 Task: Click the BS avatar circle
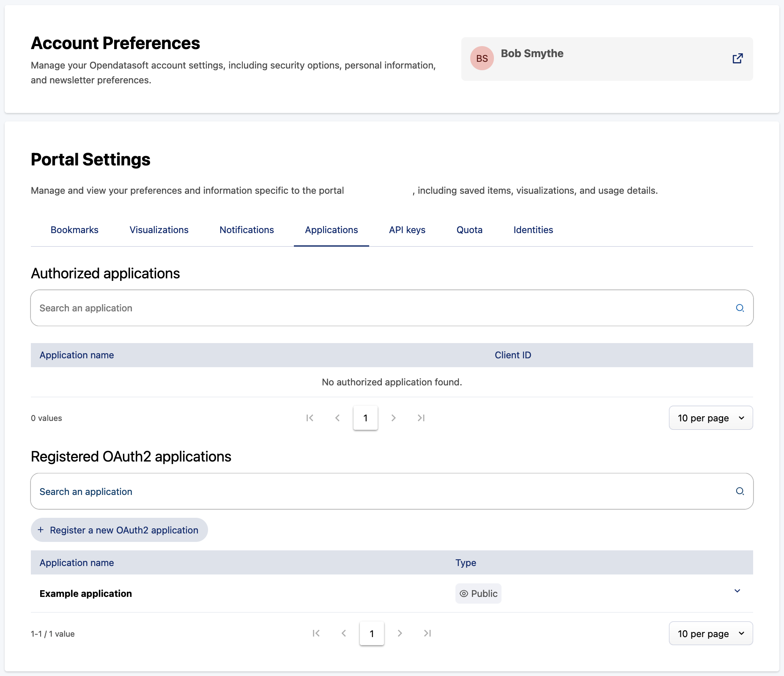click(482, 58)
